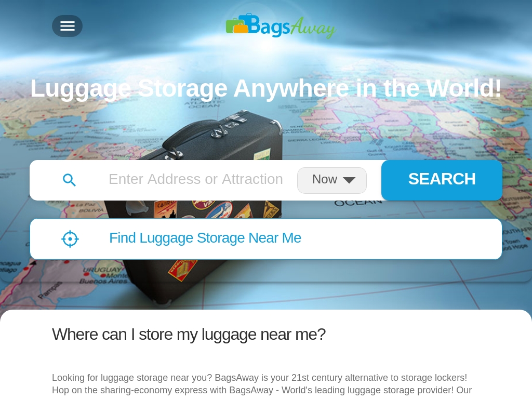Click the red diamond sticker on suitcase

[182, 270]
